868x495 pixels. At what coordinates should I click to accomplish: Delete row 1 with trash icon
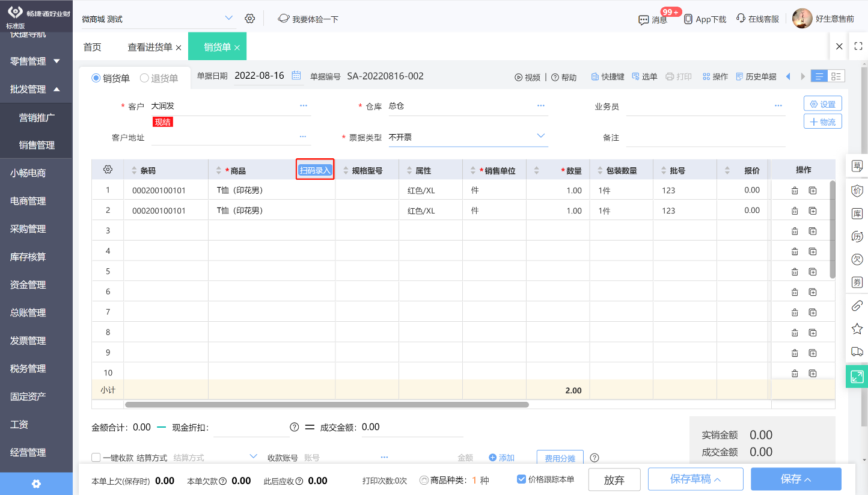point(795,191)
